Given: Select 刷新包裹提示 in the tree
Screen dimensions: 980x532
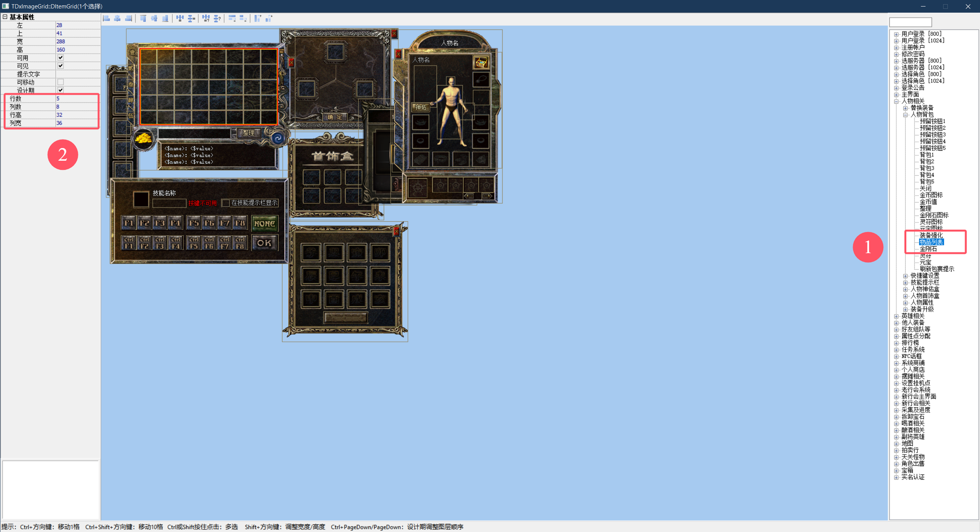Looking at the screenshot, I should [x=937, y=269].
